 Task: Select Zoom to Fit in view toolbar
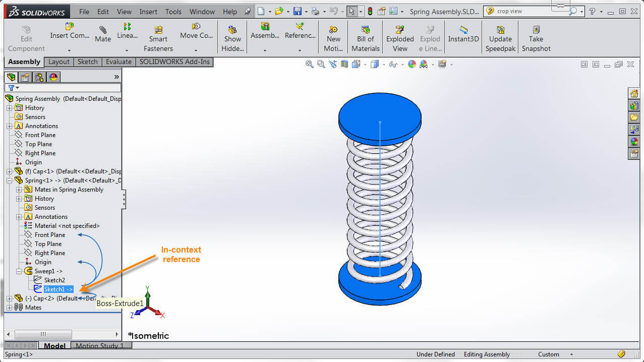[x=309, y=65]
